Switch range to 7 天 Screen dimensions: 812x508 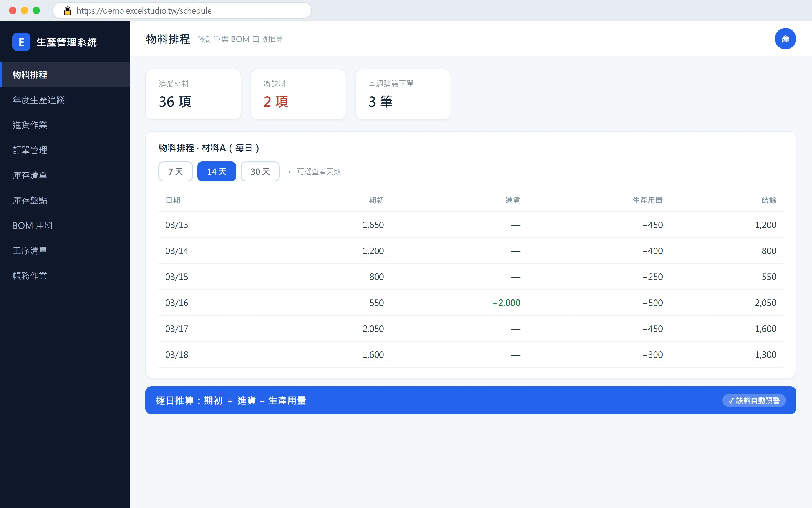[175, 172]
